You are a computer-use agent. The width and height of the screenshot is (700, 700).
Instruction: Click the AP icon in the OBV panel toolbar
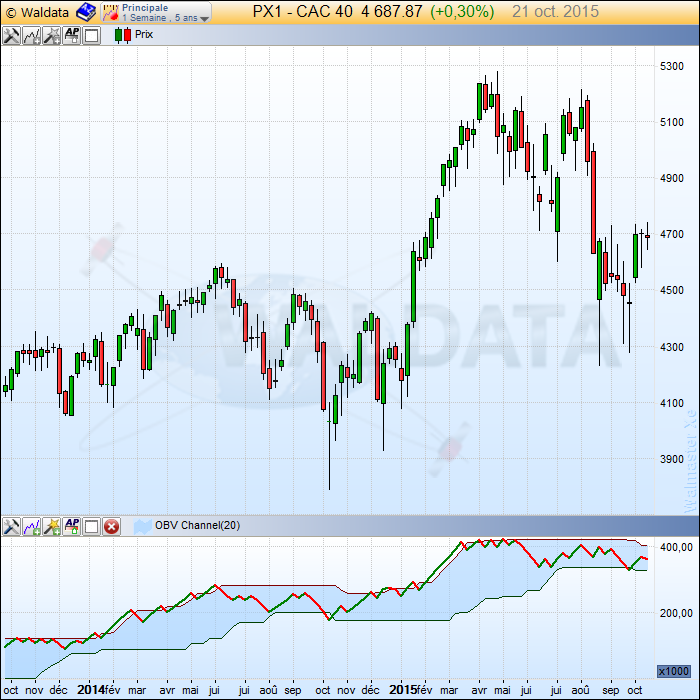coord(71,525)
